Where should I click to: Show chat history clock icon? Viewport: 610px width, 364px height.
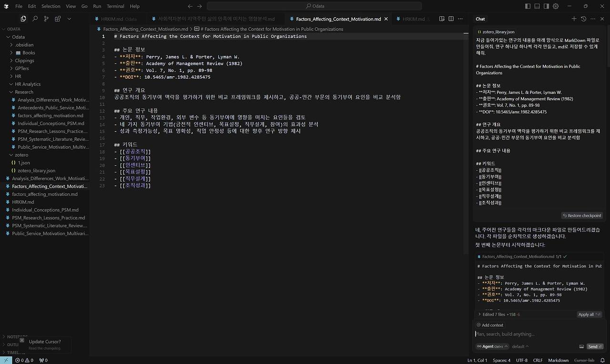(x=583, y=19)
